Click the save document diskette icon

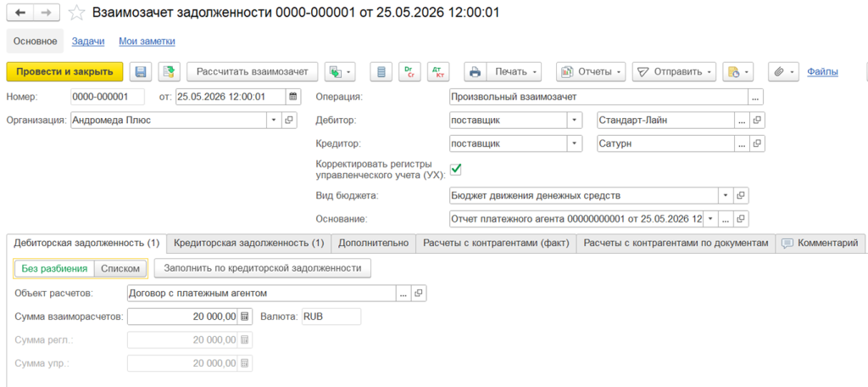coord(141,71)
